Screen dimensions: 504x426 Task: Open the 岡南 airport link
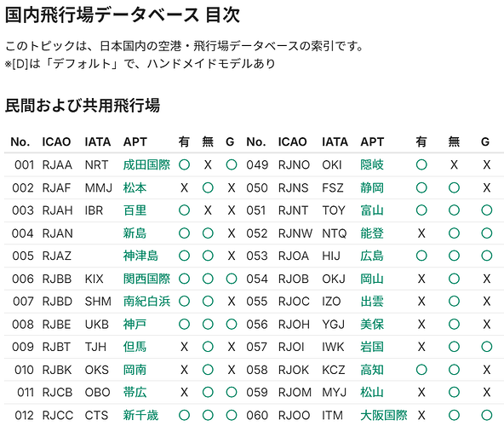pos(135,370)
